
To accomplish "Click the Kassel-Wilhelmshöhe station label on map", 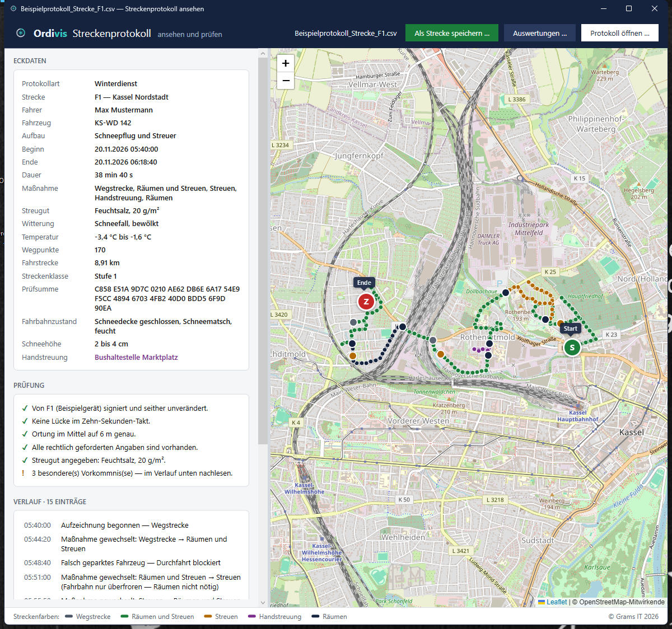I will (304, 489).
